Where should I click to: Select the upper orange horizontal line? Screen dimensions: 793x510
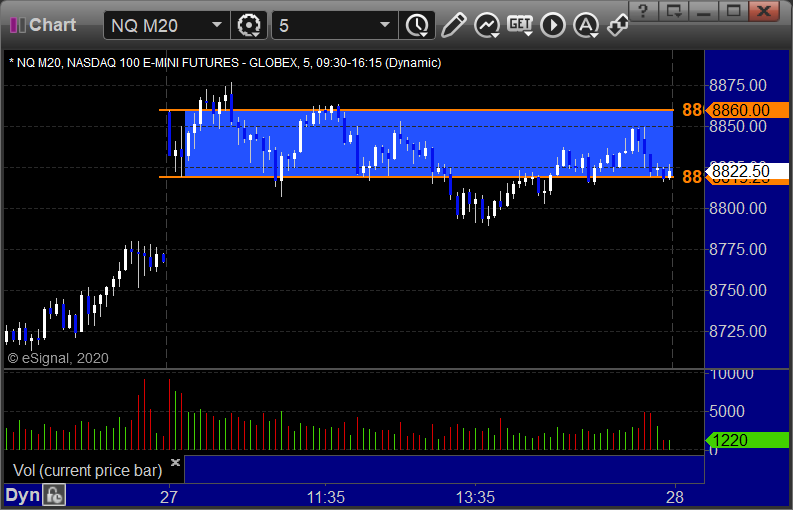tap(416, 109)
